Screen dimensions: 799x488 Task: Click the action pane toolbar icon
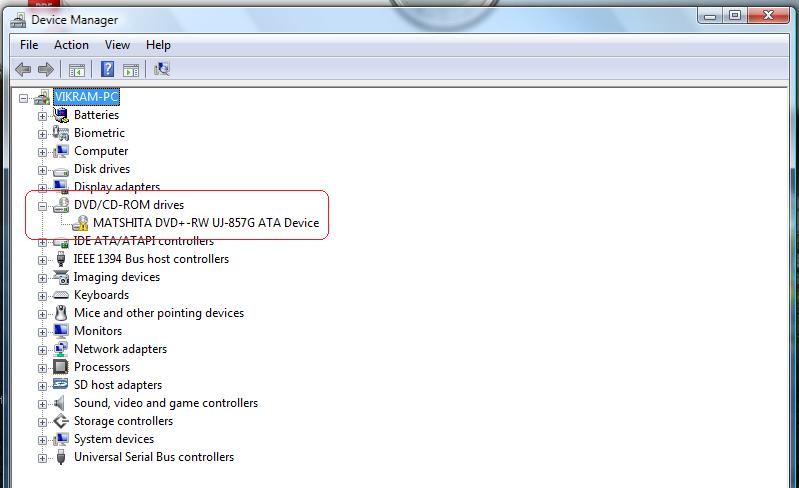pos(131,70)
